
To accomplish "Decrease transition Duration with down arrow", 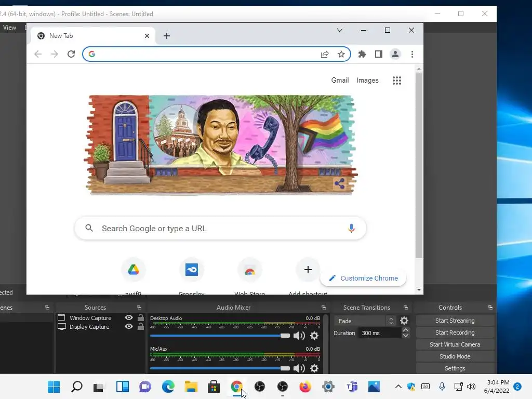I will pos(405,336).
